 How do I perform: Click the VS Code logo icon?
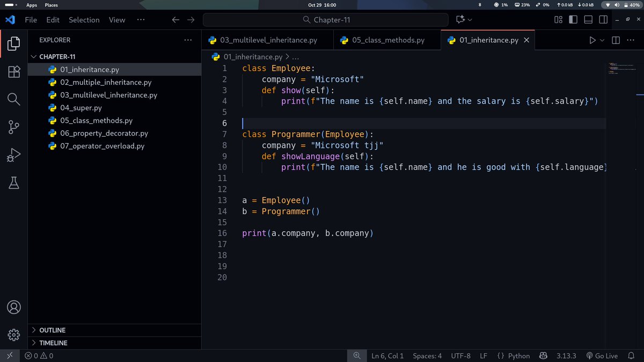coord(10,20)
